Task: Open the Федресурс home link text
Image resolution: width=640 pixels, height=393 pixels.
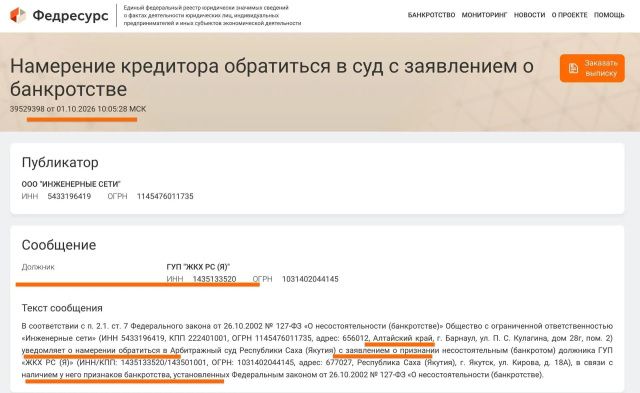Action: click(70, 16)
